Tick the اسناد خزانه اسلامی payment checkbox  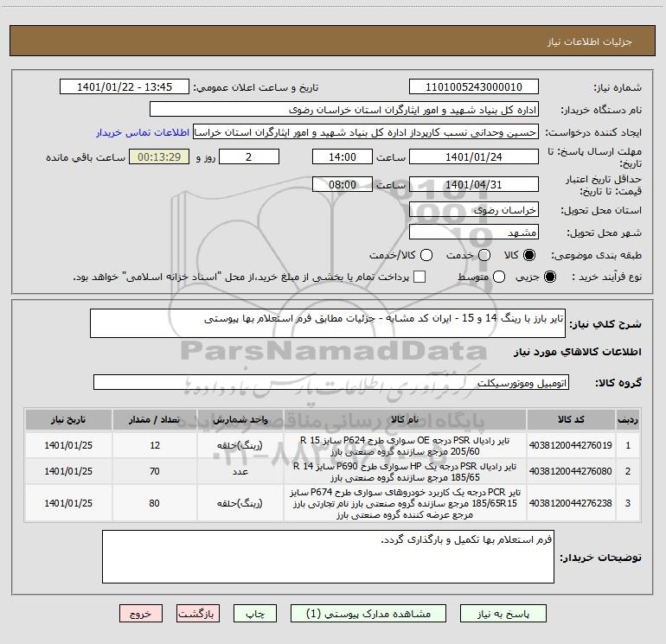point(419,277)
